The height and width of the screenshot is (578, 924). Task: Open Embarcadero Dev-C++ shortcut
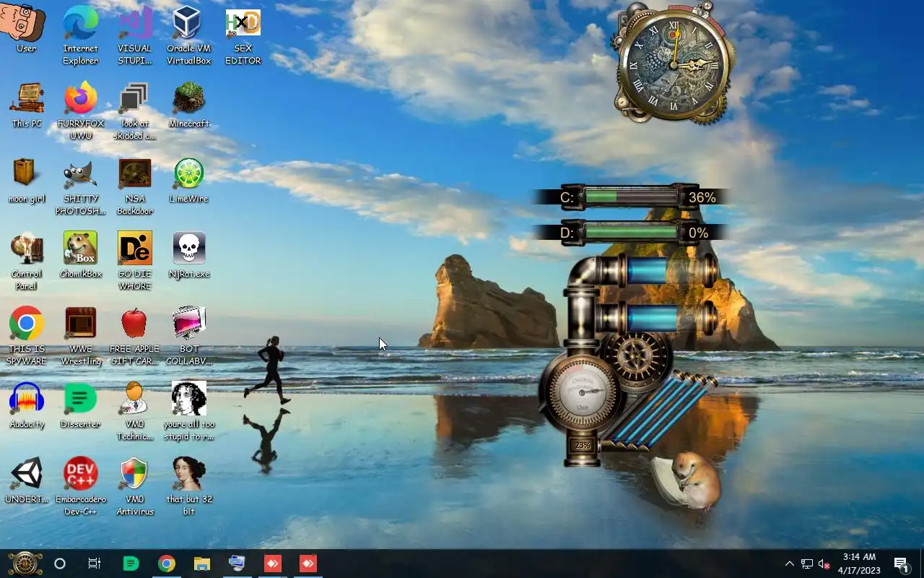(80, 487)
